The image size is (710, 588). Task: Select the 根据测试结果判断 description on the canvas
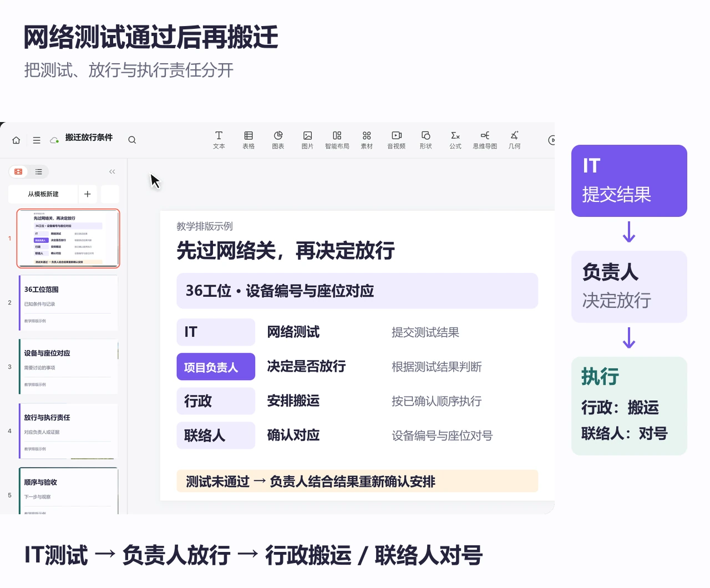pos(437,367)
